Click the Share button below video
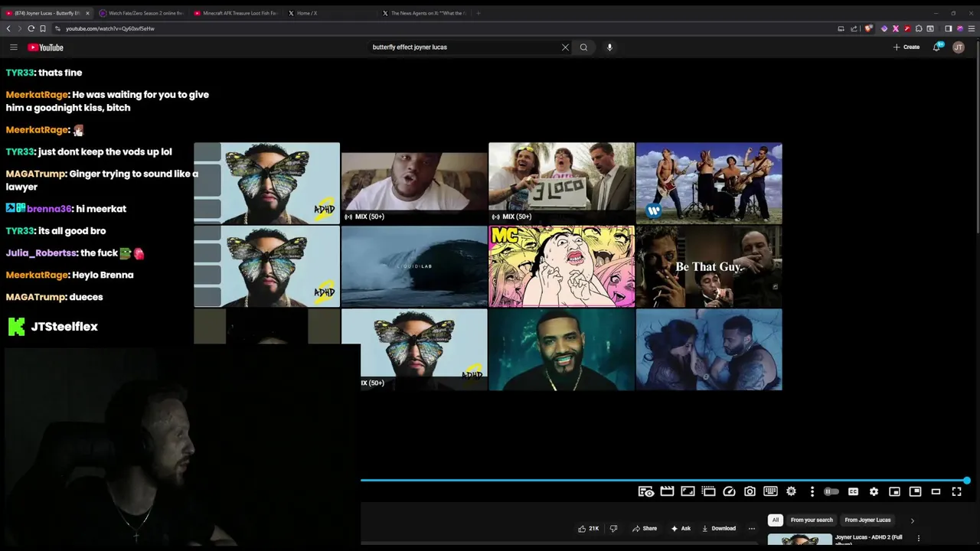Viewport: 980px width, 551px height. pyautogui.click(x=645, y=528)
